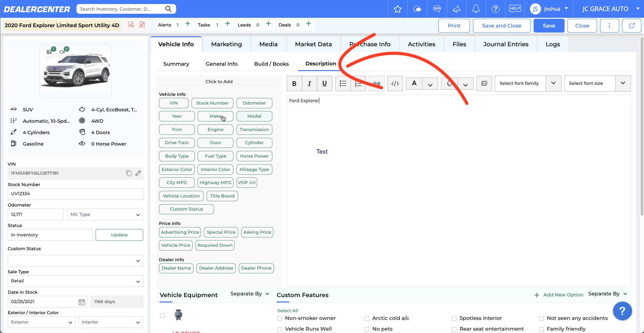
Task: Click the Save and Close button
Action: pyautogui.click(x=501, y=25)
